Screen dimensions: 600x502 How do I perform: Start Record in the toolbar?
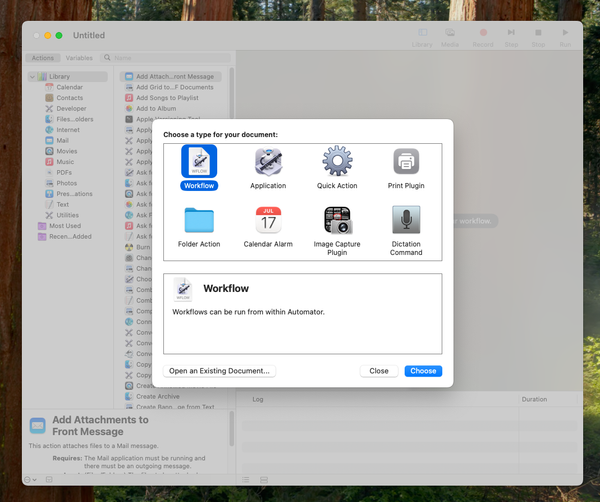pyautogui.click(x=483, y=37)
